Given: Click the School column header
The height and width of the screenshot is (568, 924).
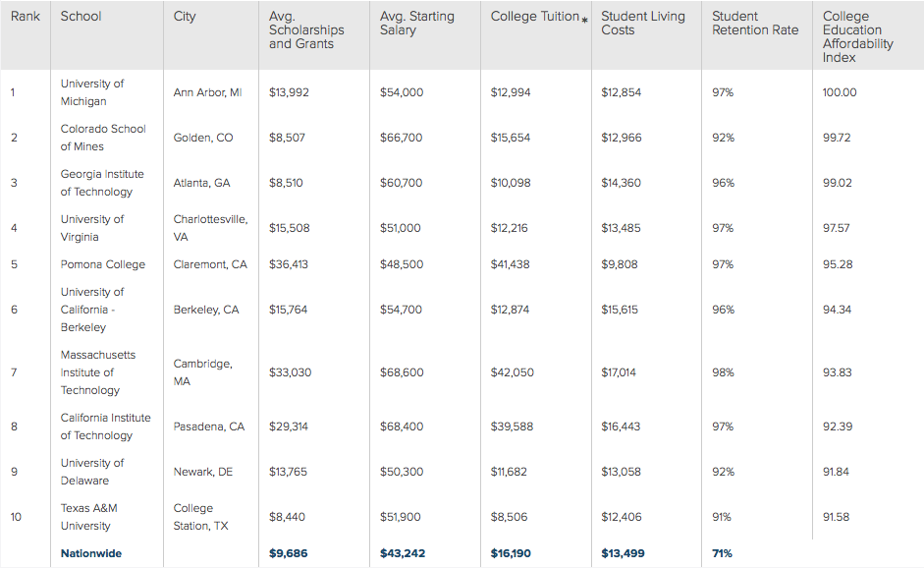Looking at the screenshot, I should pyautogui.click(x=81, y=17).
